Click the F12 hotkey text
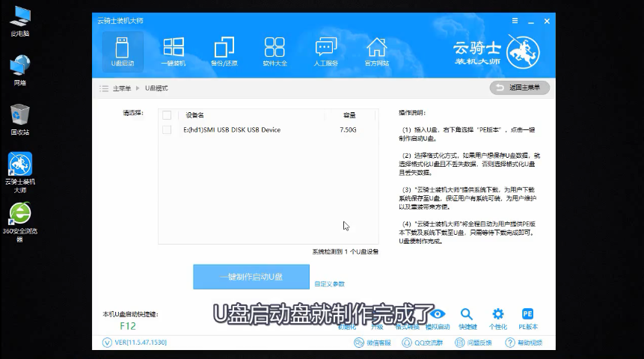The width and height of the screenshot is (644, 359). coord(128,326)
